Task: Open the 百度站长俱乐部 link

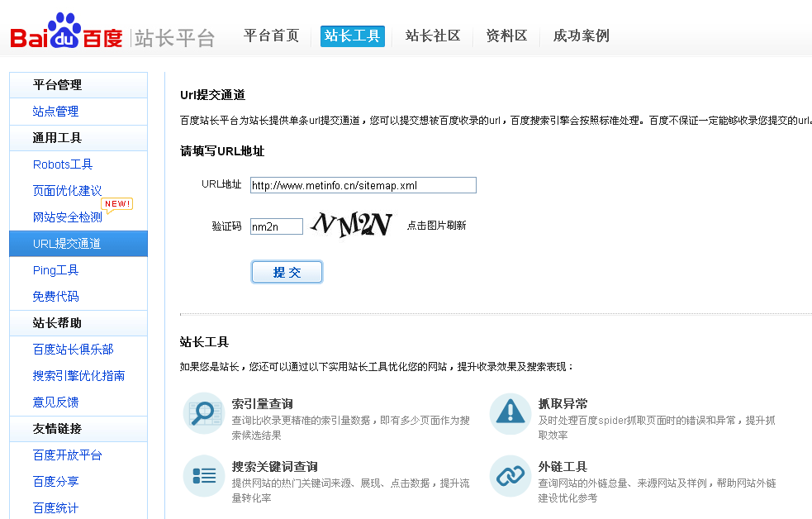Action: click(x=73, y=350)
